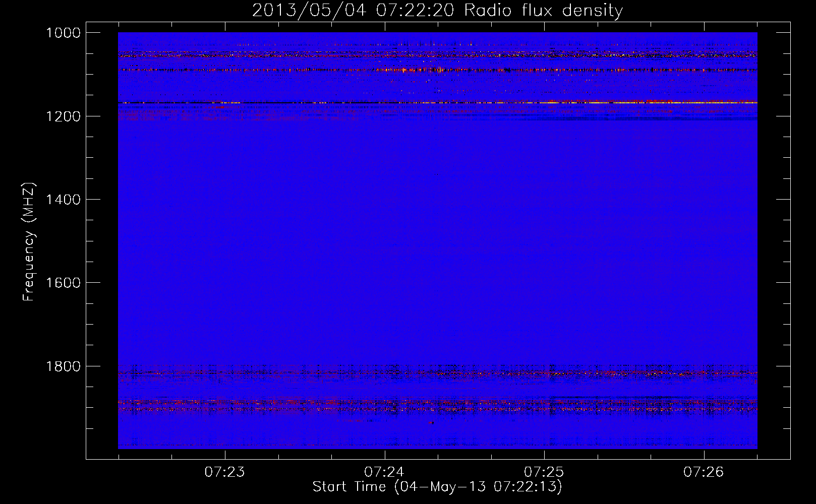Click the 1600 frequency tick label

[x=63, y=283]
